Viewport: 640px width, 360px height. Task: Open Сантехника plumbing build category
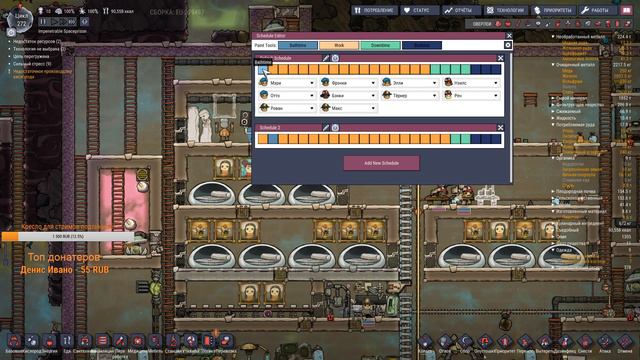pos(84,341)
